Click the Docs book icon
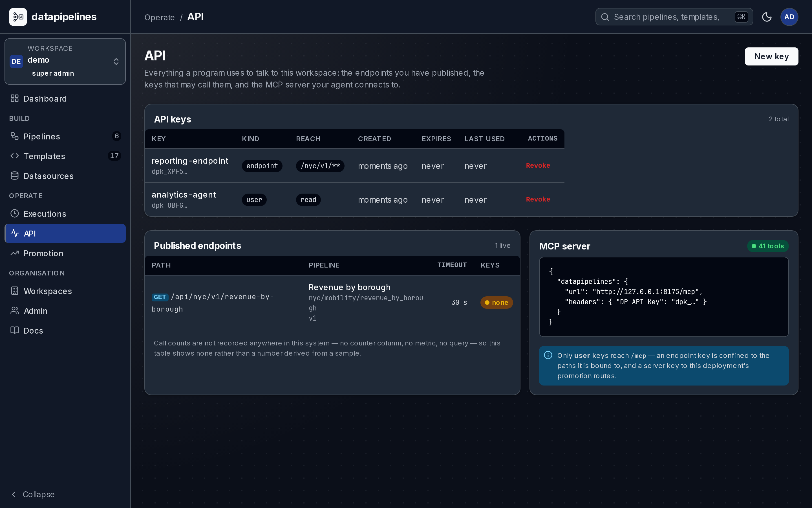Image resolution: width=812 pixels, height=508 pixels. tap(14, 330)
